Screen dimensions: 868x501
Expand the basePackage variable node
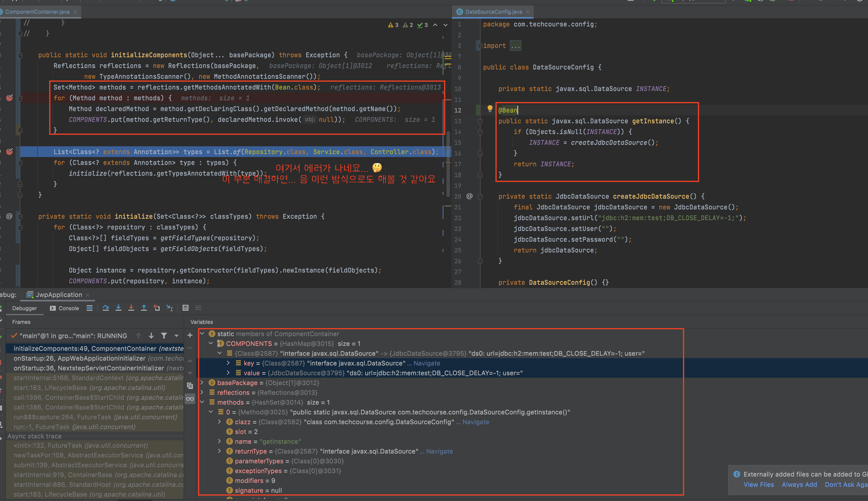[202, 383]
